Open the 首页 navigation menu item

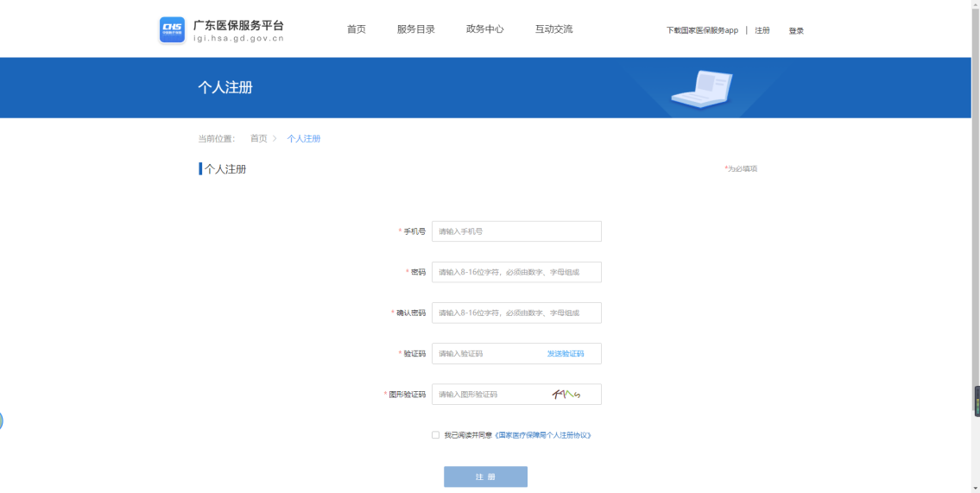point(356,29)
